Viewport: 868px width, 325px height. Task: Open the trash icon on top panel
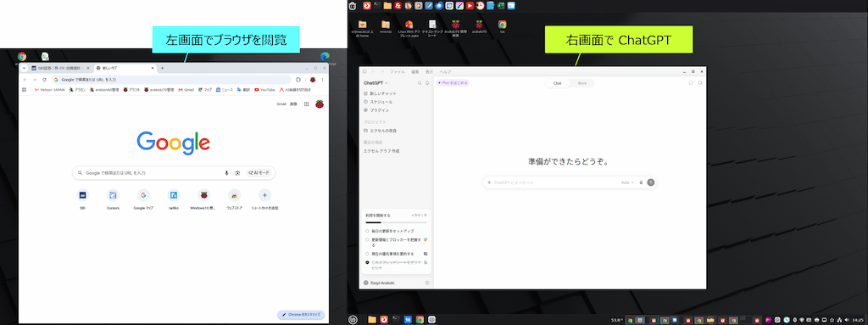click(352, 6)
